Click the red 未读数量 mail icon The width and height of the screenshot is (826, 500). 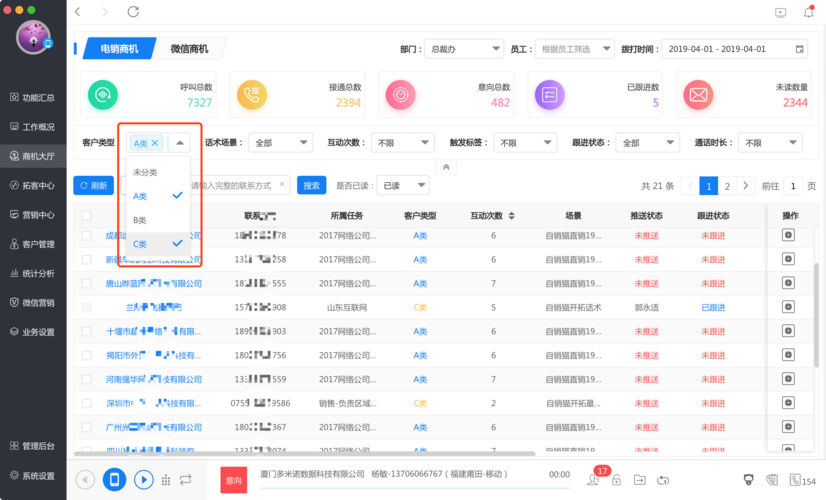698,95
